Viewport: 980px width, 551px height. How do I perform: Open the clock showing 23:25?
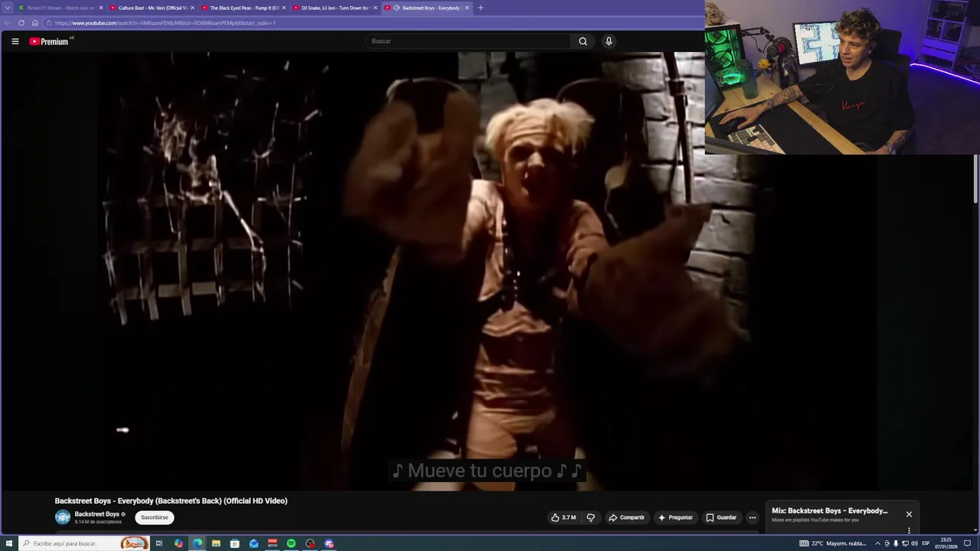[946, 543]
